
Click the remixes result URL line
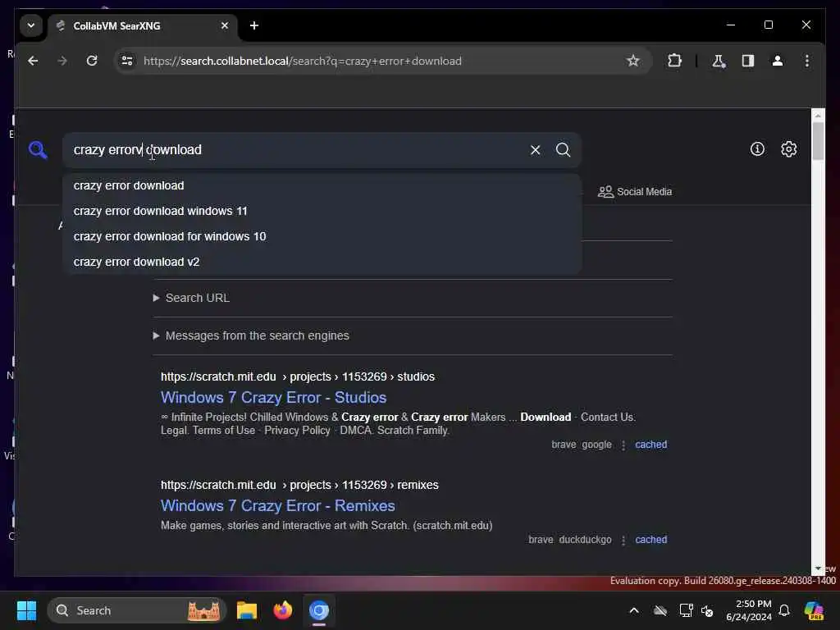(299, 485)
